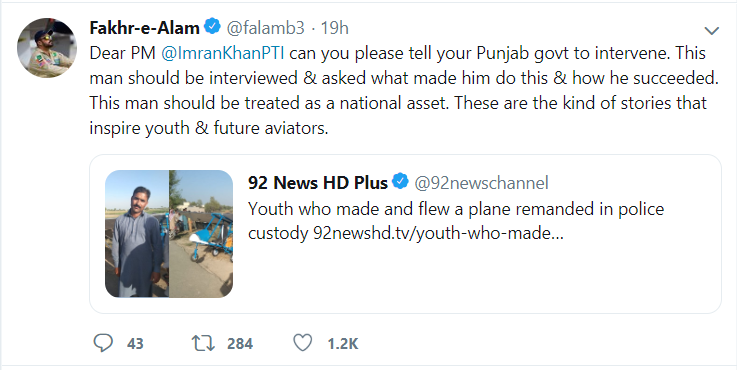View the 43 replies count
Image resolution: width=737 pixels, height=370 pixels.
click(x=135, y=344)
